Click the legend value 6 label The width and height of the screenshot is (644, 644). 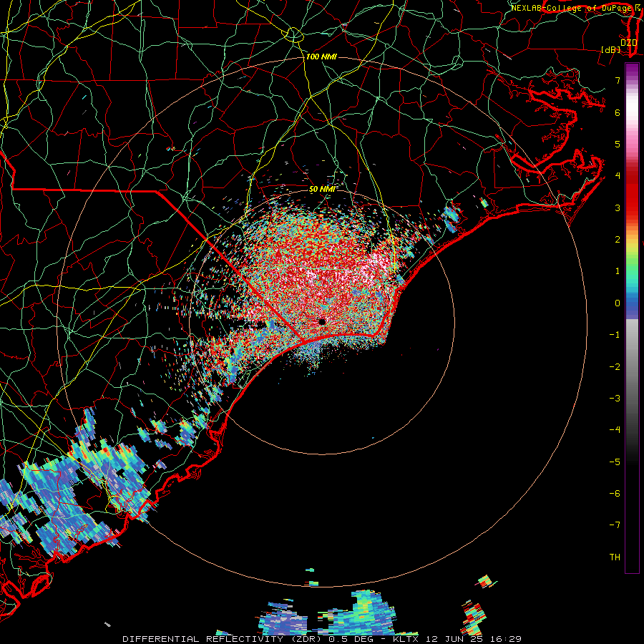tap(618, 112)
